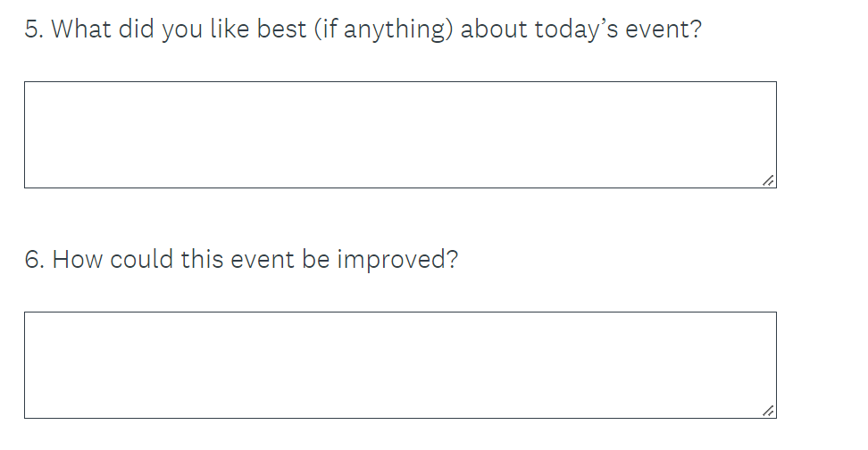Grab resize handle of question 5 text box

click(x=768, y=180)
